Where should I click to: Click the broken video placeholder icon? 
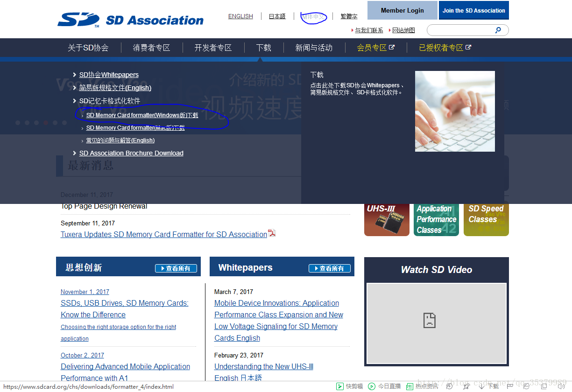coord(429,320)
